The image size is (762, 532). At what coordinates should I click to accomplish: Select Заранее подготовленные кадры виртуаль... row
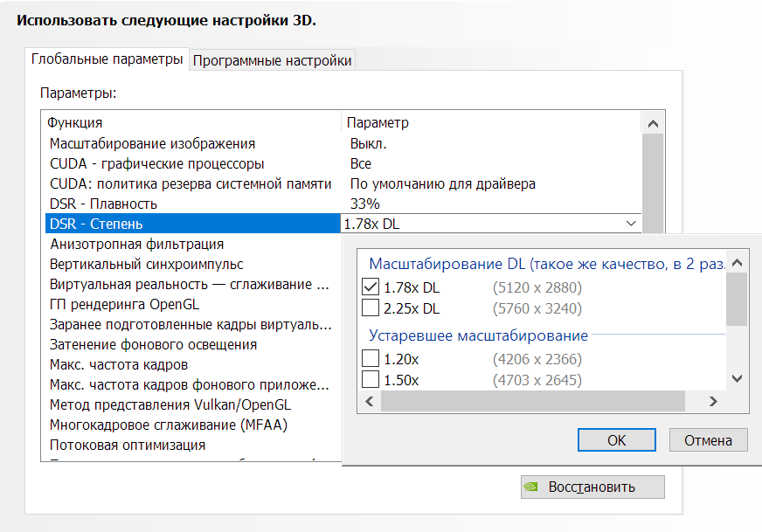click(193, 324)
